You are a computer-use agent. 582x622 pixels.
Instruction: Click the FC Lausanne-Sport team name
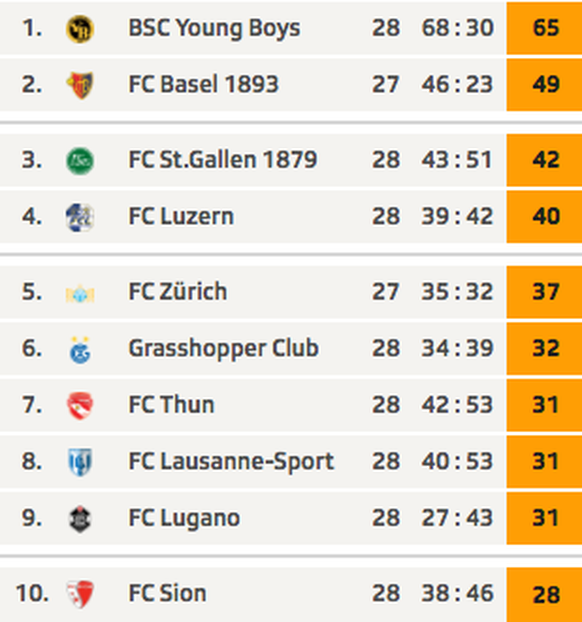pyautogui.click(x=231, y=461)
